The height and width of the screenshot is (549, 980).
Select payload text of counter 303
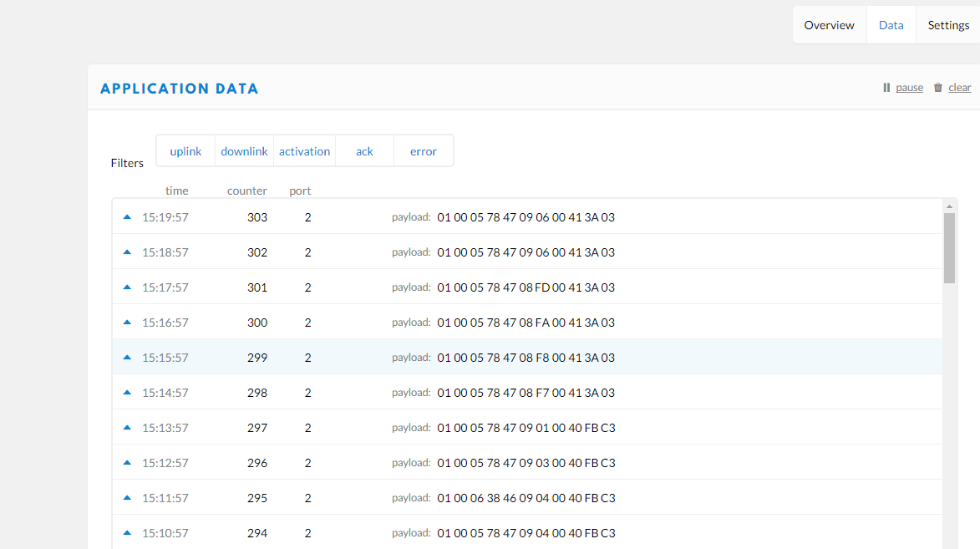coord(526,217)
